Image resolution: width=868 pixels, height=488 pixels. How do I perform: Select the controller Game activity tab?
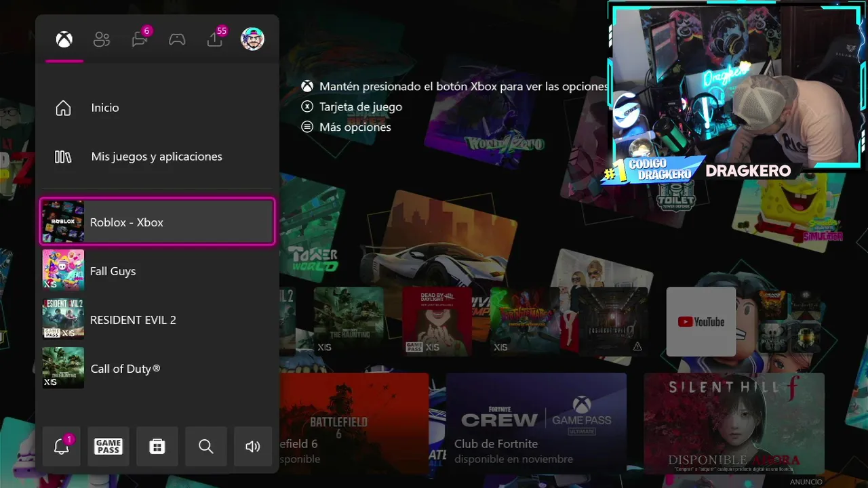click(x=177, y=39)
